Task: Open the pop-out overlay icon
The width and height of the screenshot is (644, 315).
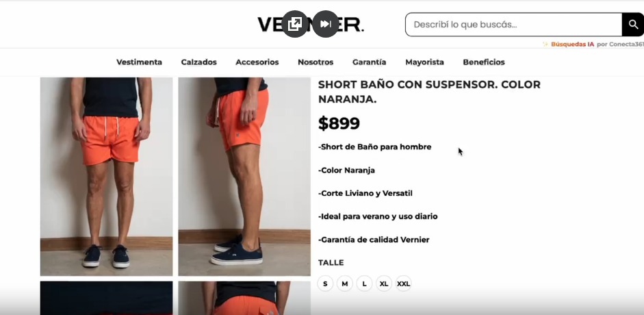Action: point(294,24)
